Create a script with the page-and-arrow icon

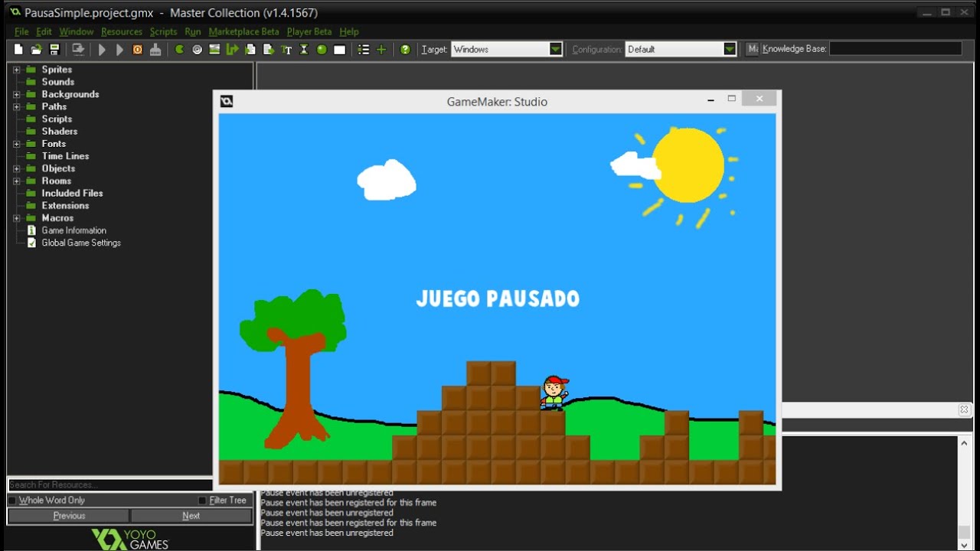[x=250, y=50]
